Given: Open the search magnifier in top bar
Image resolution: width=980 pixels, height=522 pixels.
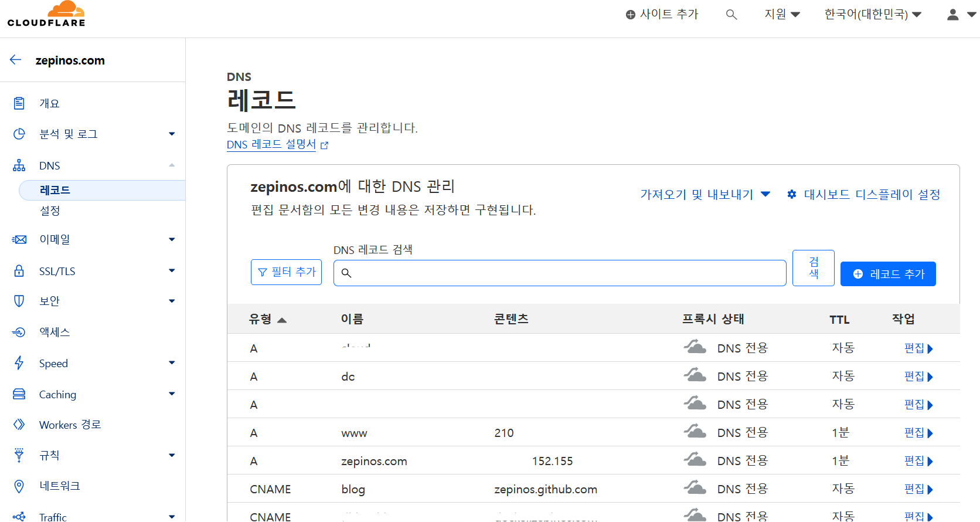Looking at the screenshot, I should pyautogui.click(x=731, y=15).
